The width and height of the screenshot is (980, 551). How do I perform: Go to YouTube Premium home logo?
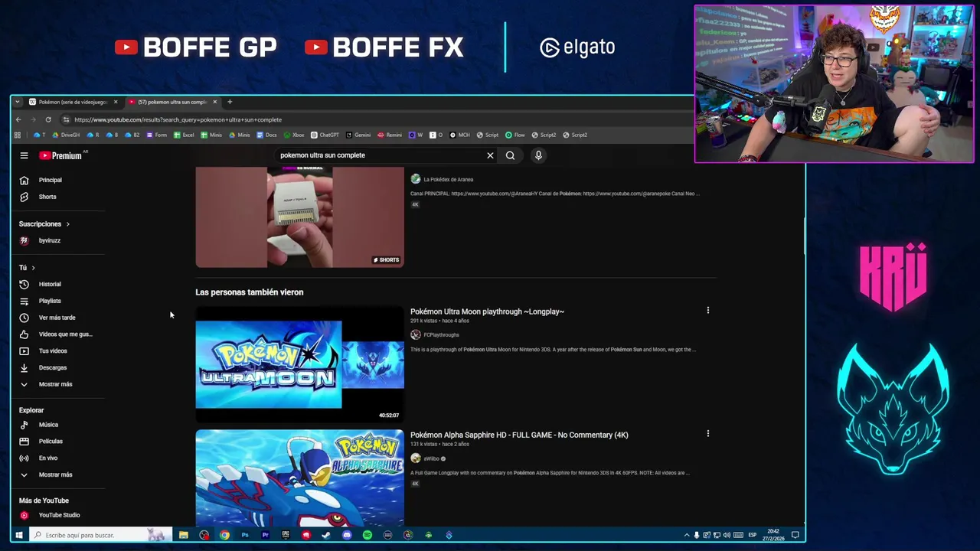(61, 155)
